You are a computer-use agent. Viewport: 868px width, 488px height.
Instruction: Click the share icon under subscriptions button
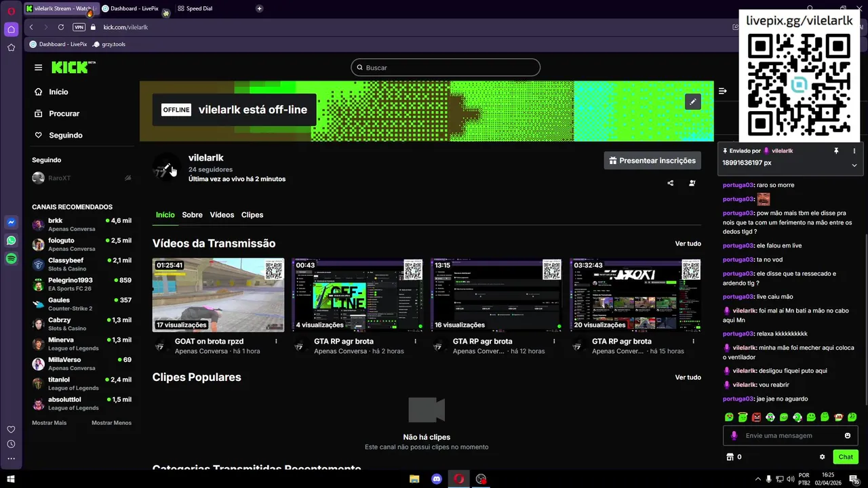coord(671,183)
